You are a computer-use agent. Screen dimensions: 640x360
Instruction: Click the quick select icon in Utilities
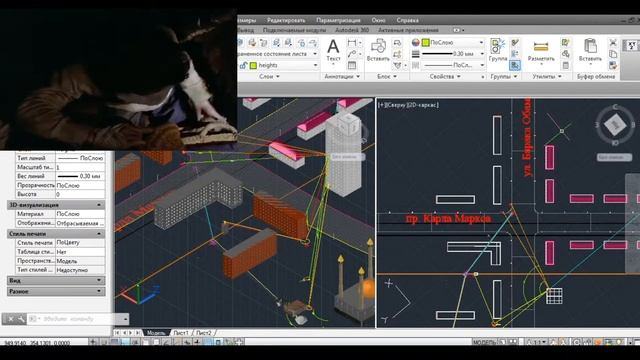[565, 42]
